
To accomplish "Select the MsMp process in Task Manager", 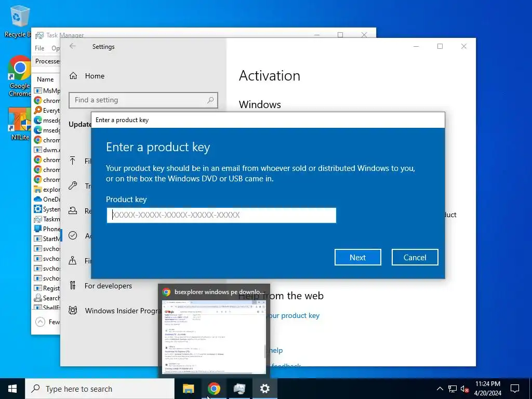I will (47, 90).
